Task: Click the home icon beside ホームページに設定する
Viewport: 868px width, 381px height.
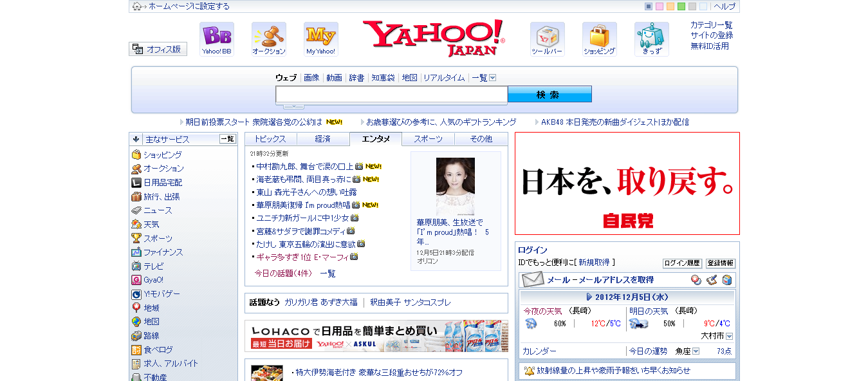Action: 137,6
